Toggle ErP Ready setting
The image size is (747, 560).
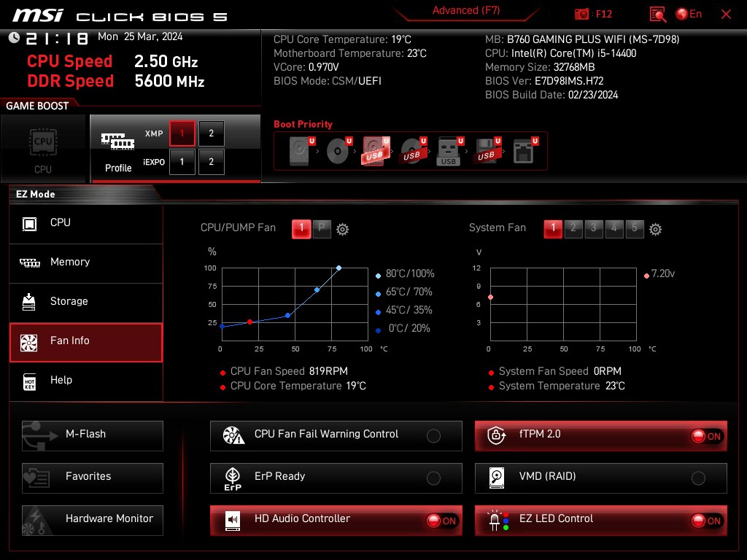pyautogui.click(x=336, y=478)
